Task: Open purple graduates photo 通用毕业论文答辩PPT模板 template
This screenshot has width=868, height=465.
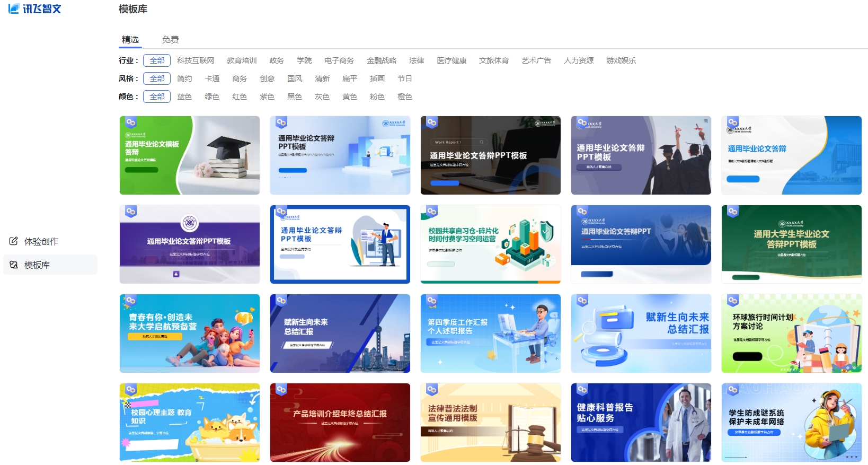Action: (x=641, y=155)
